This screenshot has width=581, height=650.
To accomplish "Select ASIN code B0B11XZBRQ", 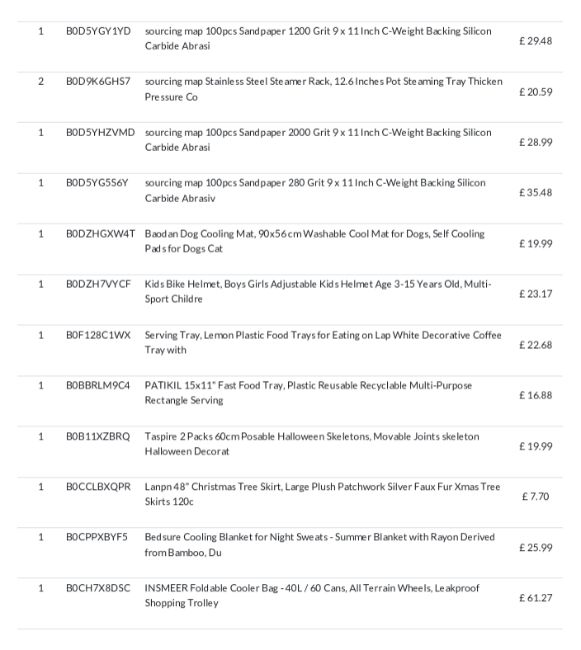I will coord(98,437).
